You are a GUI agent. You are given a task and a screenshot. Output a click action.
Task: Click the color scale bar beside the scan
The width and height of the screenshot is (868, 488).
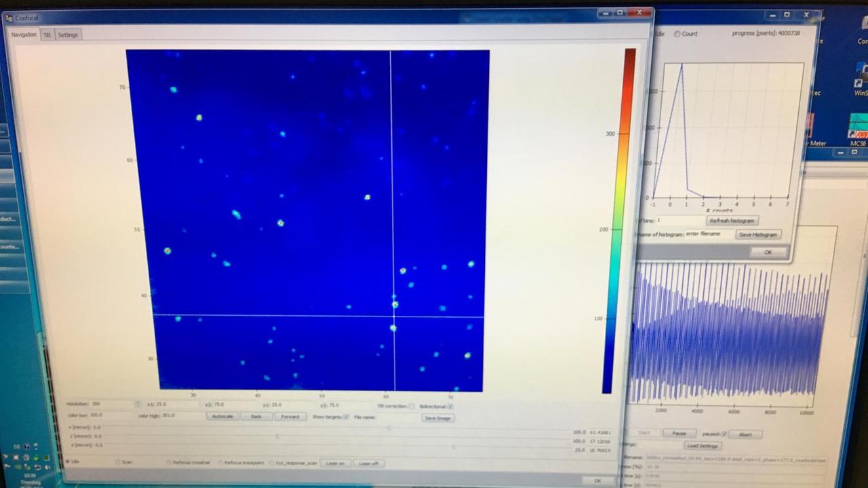(618, 220)
